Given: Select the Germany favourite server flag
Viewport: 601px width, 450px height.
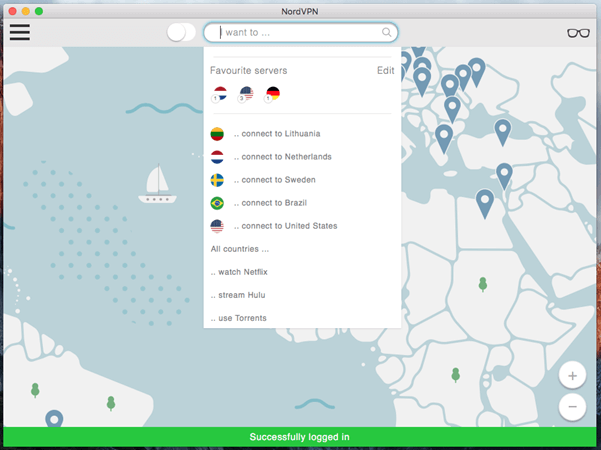Looking at the screenshot, I should [272, 94].
